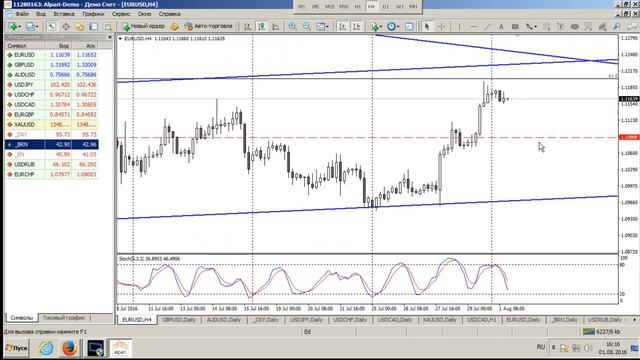The width and height of the screenshot is (640, 360).
Task: Open the Periods clock icon
Action: (391, 27)
